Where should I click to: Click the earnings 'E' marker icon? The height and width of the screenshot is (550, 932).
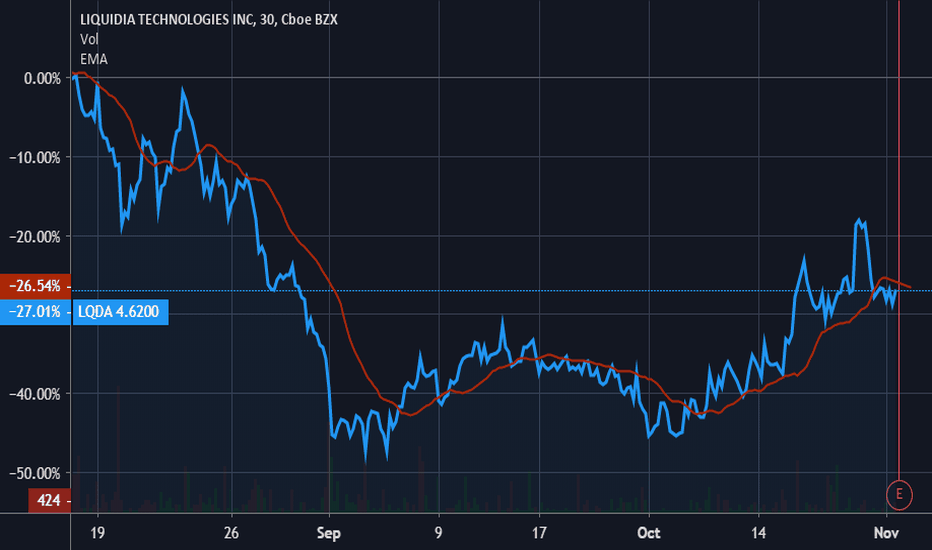[899, 494]
